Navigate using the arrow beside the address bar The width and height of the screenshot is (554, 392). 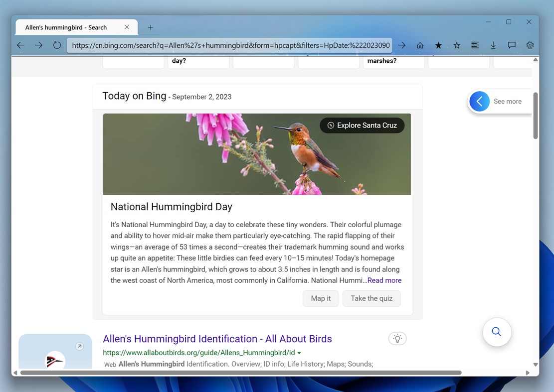[x=402, y=45]
